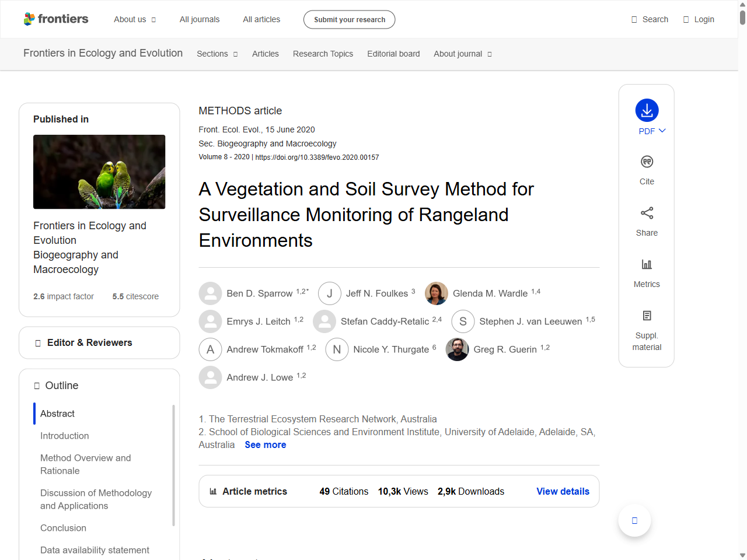Switch to Research Topics
Viewport: 747px width, 560px height.
click(323, 54)
